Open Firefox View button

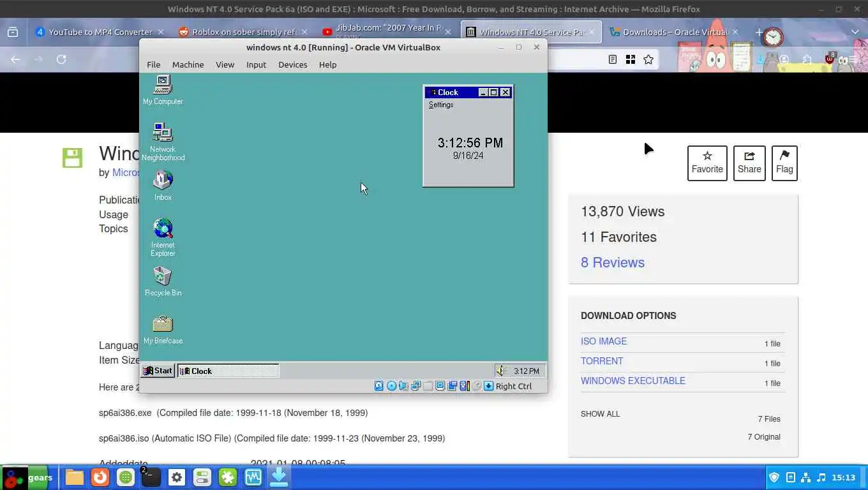tap(13, 32)
